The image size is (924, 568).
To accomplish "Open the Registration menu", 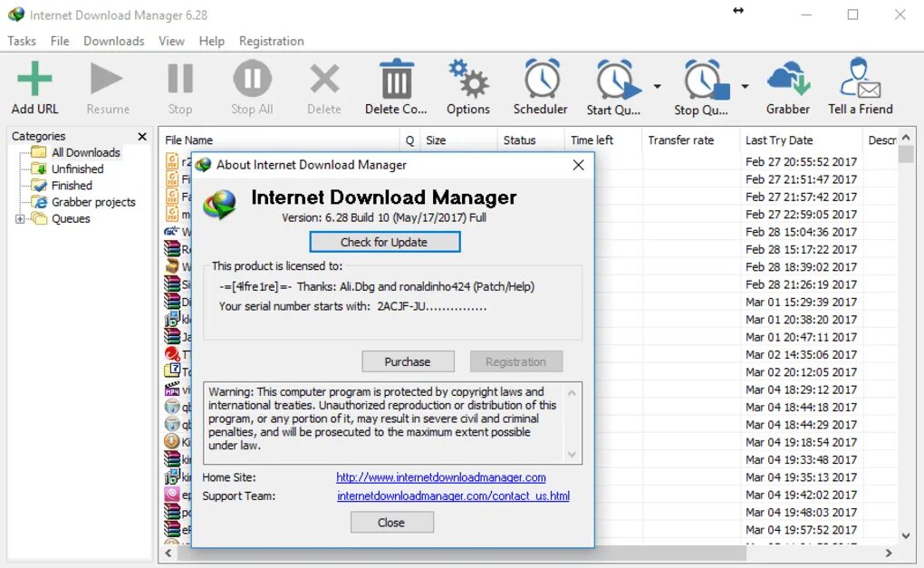I will click(x=272, y=42).
